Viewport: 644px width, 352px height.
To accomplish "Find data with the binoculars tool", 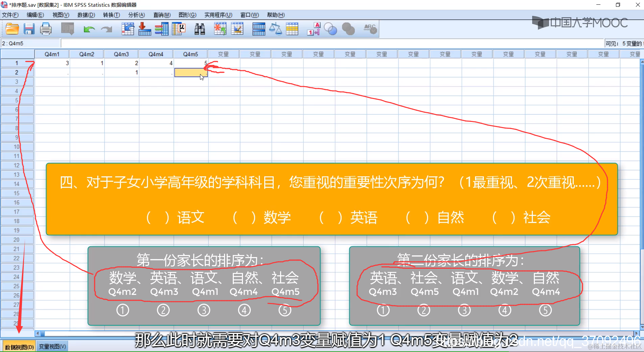I will tap(200, 29).
